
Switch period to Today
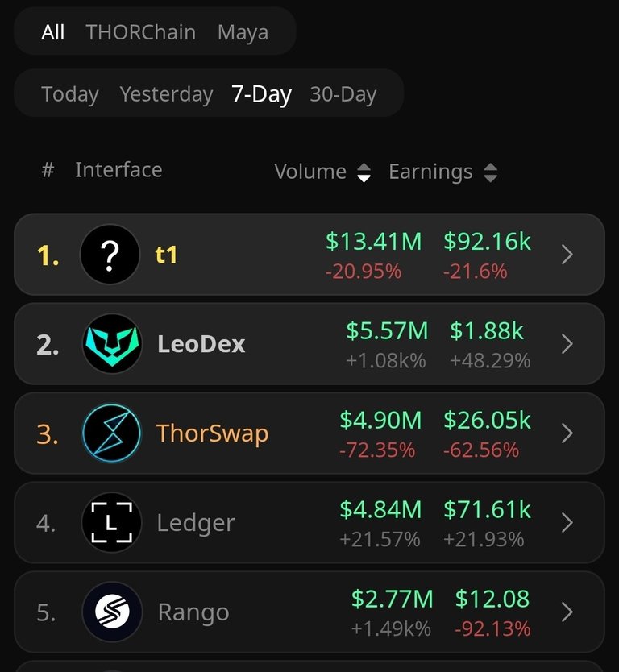[70, 94]
